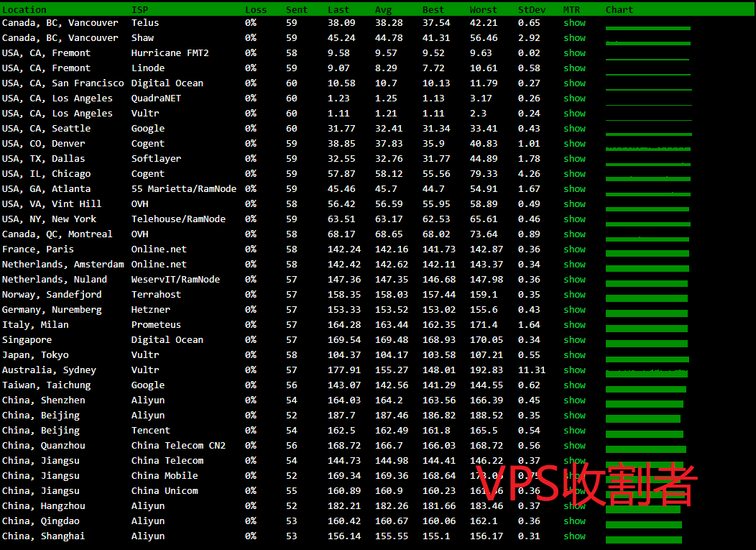Click the location text China, Shanghai
Screen dimensions: 756x550
pyautogui.click(x=43, y=536)
